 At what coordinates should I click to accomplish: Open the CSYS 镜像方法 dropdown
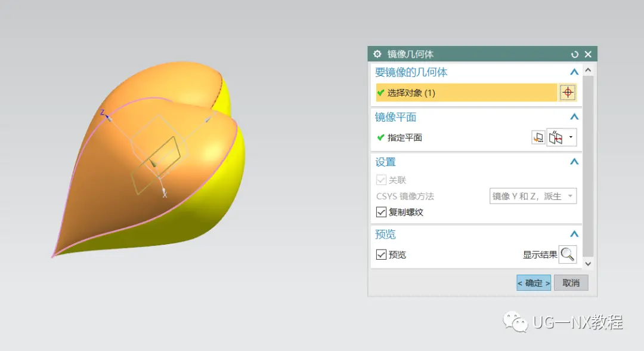tap(533, 196)
